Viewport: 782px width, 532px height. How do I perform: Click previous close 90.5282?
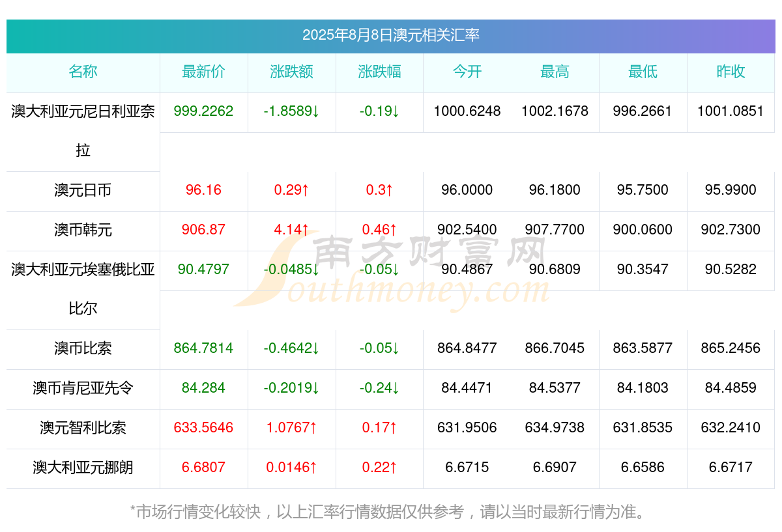(731, 270)
